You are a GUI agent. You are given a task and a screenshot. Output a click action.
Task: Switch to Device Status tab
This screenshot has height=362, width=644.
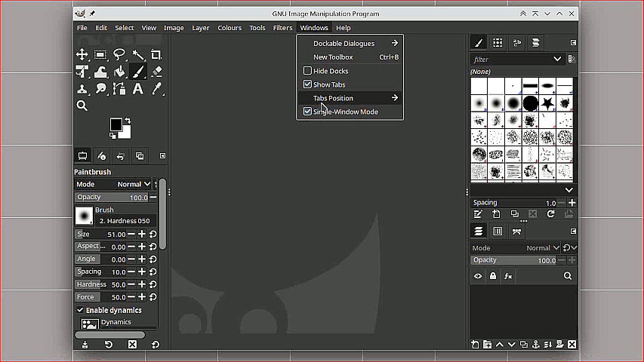(101, 156)
